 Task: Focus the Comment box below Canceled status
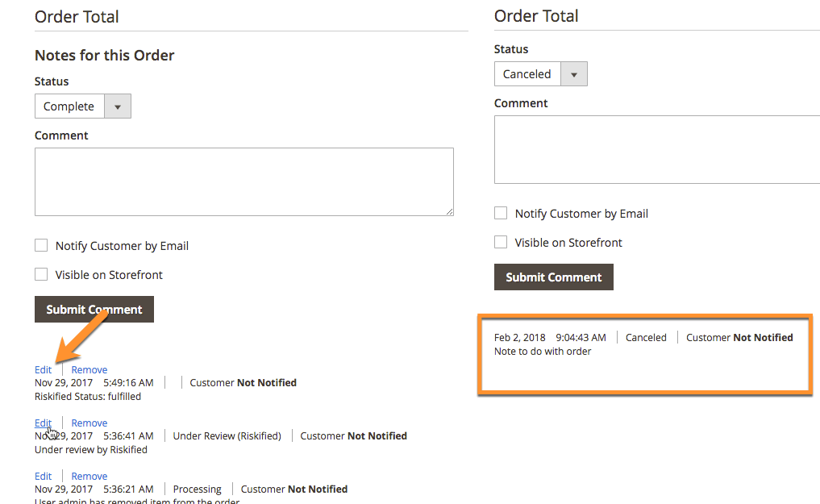(656, 149)
